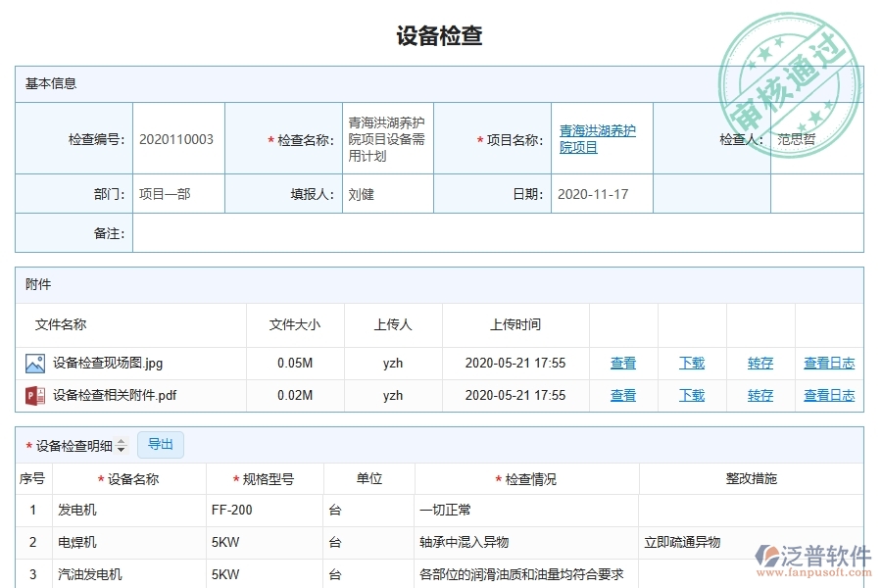Click the PDF icon beside 设备检查相关附件.pdf
The image size is (882, 588).
click(36, 395)
